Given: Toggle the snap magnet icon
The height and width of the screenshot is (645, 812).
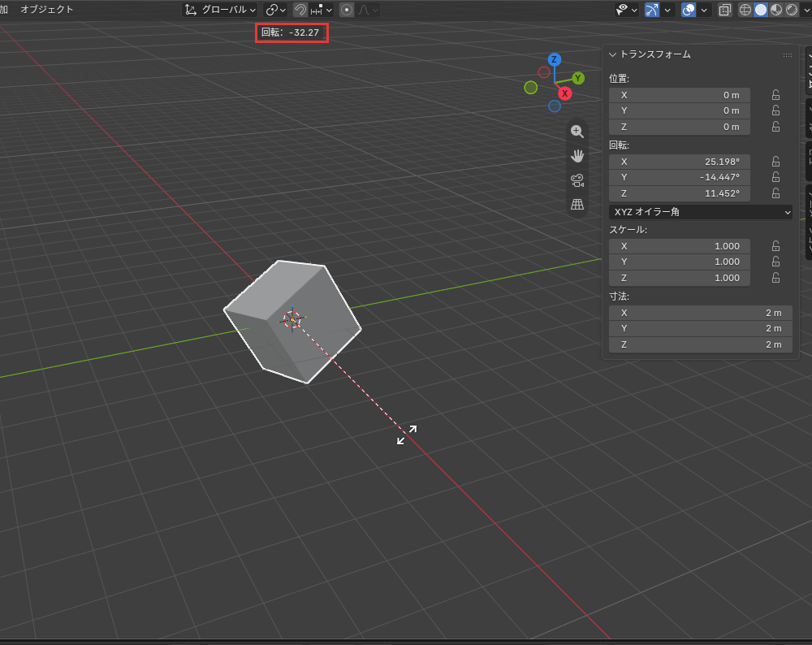Looking at the screenshot, I should 300,10.
